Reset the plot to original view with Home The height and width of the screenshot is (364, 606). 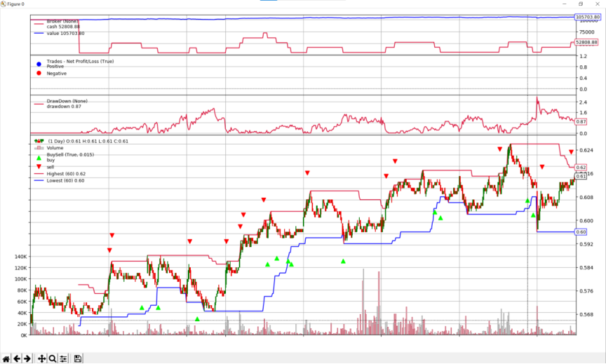tap(6, 358)
